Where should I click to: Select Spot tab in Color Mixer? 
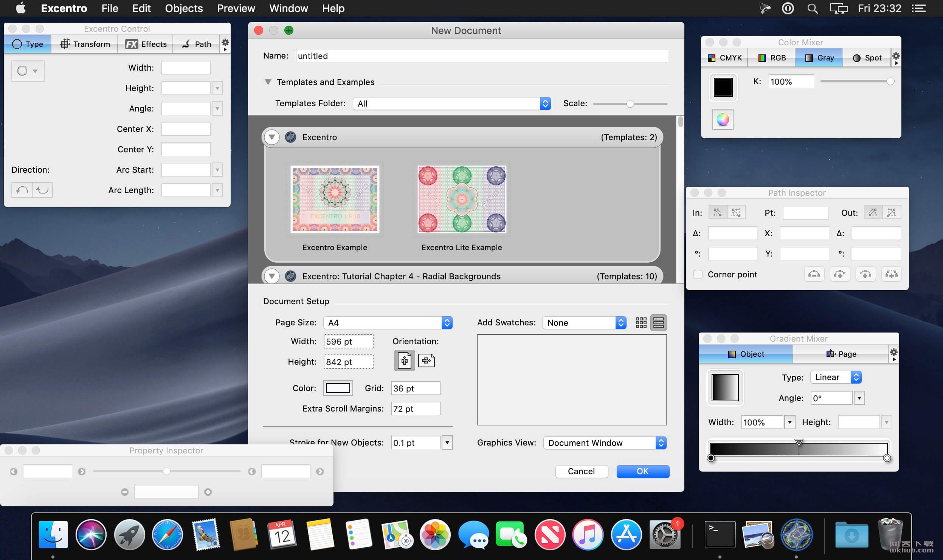[867, 58]
